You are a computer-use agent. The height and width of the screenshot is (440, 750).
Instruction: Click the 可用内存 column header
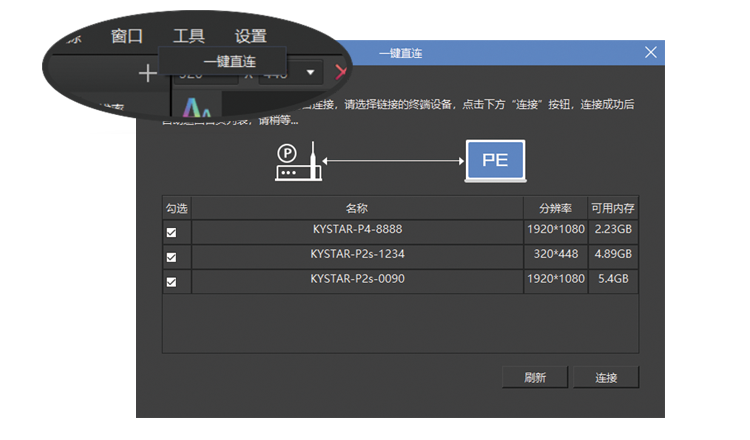point(612,208)
